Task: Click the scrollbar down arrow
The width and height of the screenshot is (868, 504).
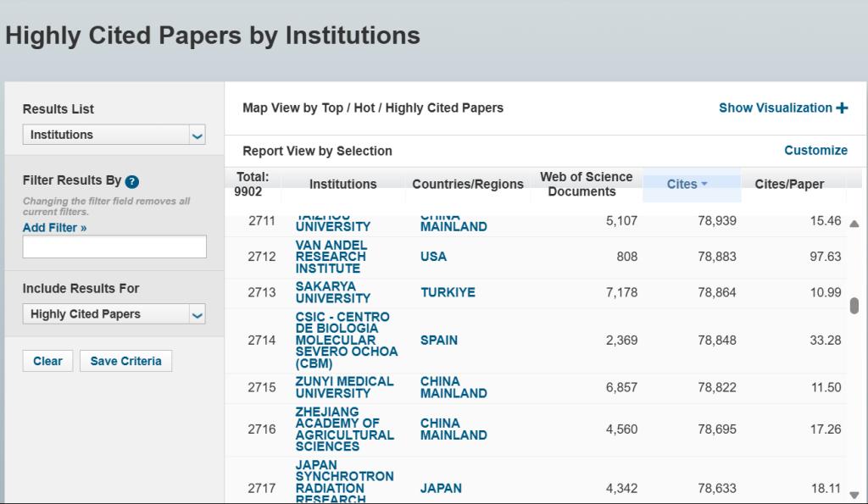Action: point(854,496)
